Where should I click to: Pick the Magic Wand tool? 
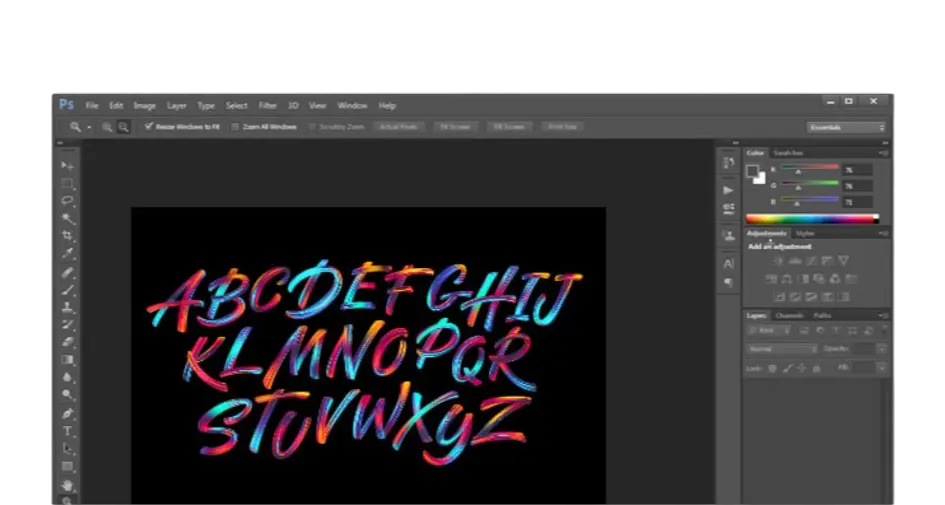click(x=67, y=218)
